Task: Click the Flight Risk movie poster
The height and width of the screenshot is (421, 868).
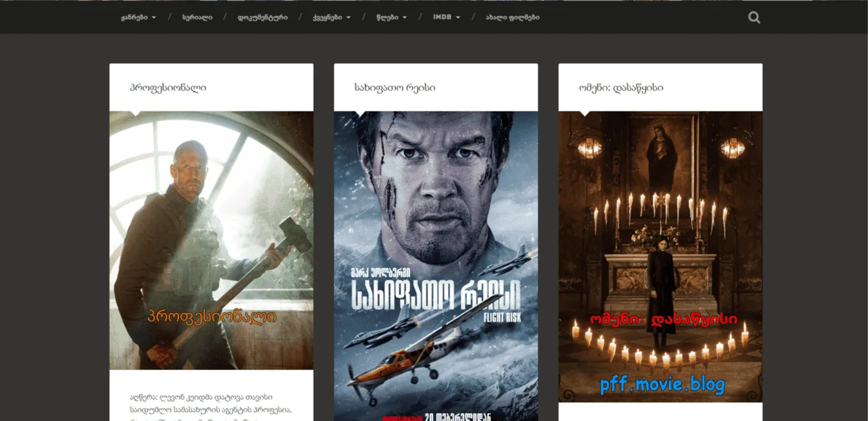Action: tap(436, 266)
